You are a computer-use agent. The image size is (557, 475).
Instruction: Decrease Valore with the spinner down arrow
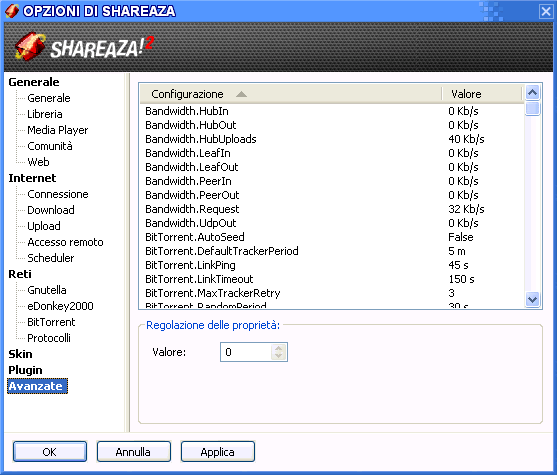point(279,356)
